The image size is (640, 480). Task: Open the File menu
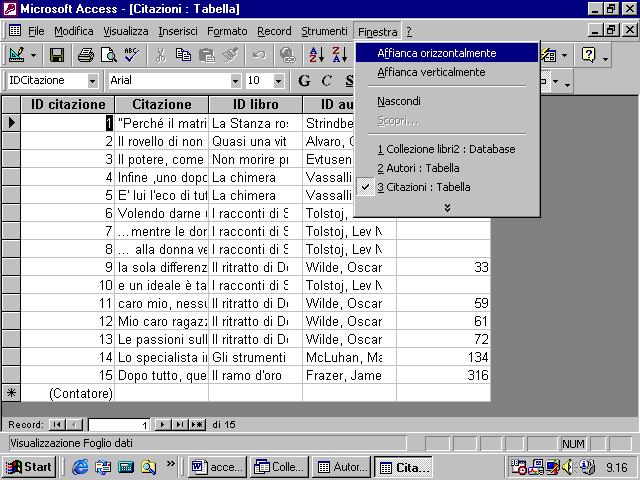pyautogui.click(x=36, y=31)
